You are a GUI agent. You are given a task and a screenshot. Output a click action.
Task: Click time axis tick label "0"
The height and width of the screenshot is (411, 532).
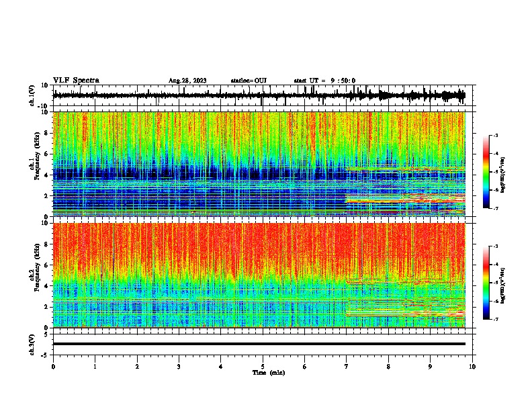53,366
